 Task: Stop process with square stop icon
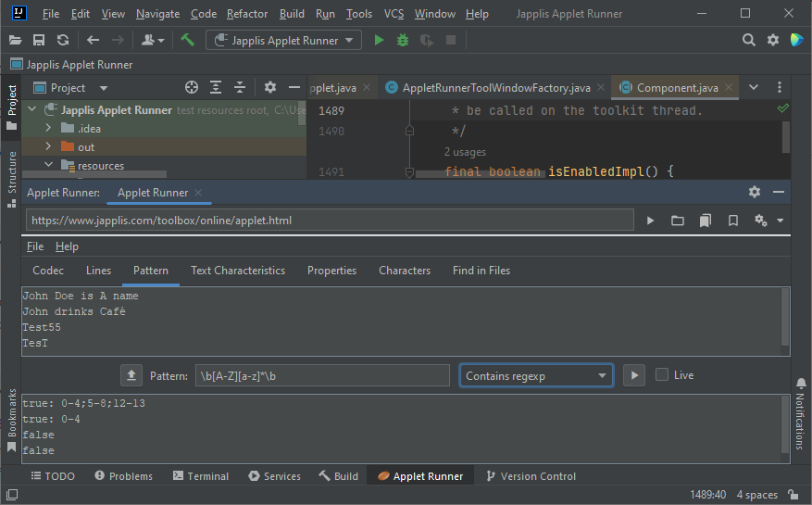451,40
